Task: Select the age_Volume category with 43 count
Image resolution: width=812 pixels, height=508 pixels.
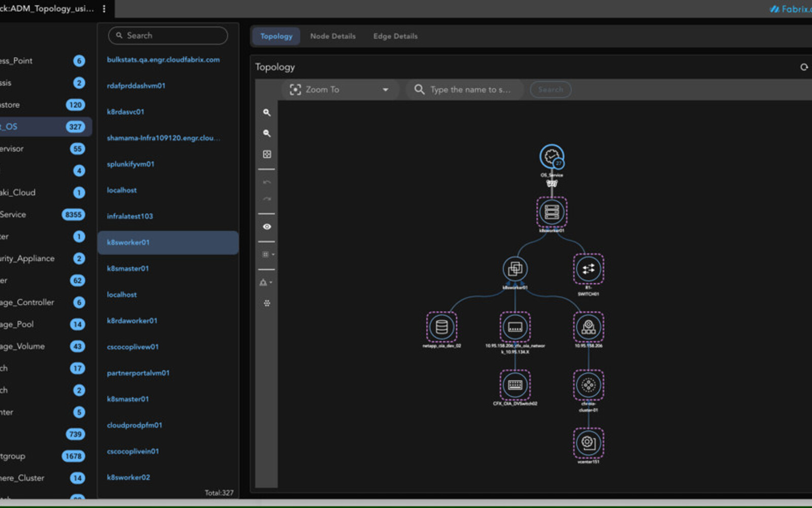Action: pyautogui.click(x=46, y=346)
